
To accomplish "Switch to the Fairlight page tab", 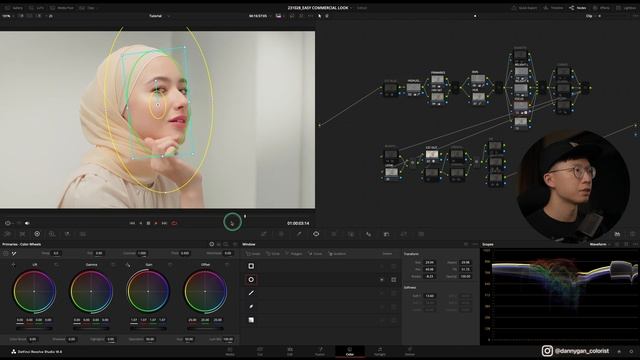I will (380, 351).
